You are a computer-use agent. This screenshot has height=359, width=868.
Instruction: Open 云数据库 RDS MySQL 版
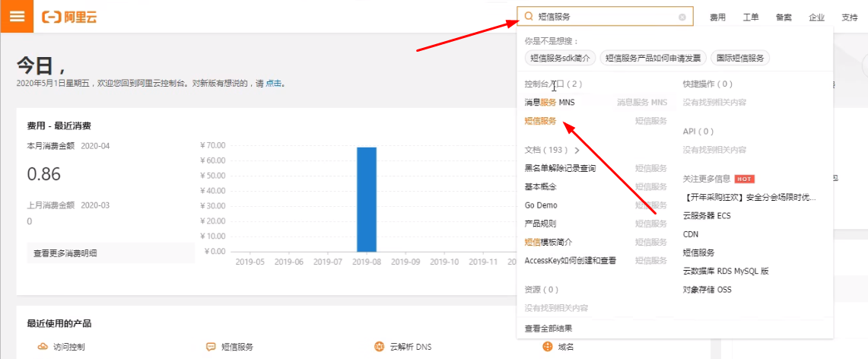pos(726,271)
